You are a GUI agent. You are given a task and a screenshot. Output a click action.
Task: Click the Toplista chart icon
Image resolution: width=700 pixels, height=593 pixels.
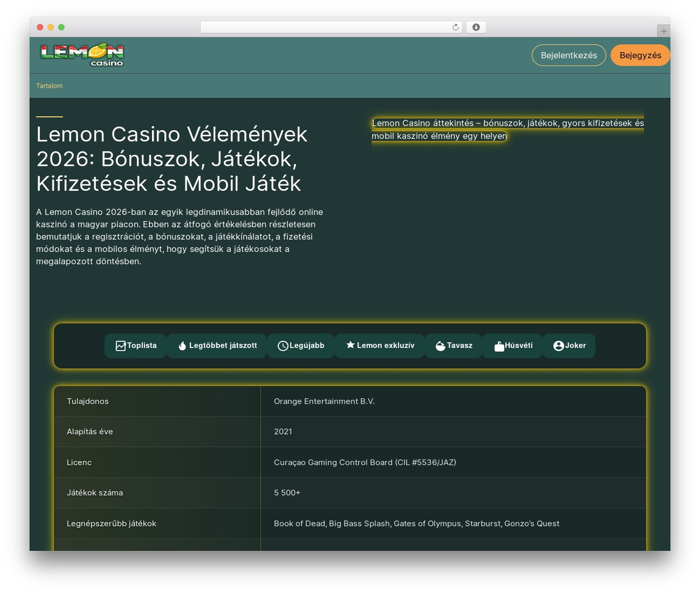[x=121, y=346]
